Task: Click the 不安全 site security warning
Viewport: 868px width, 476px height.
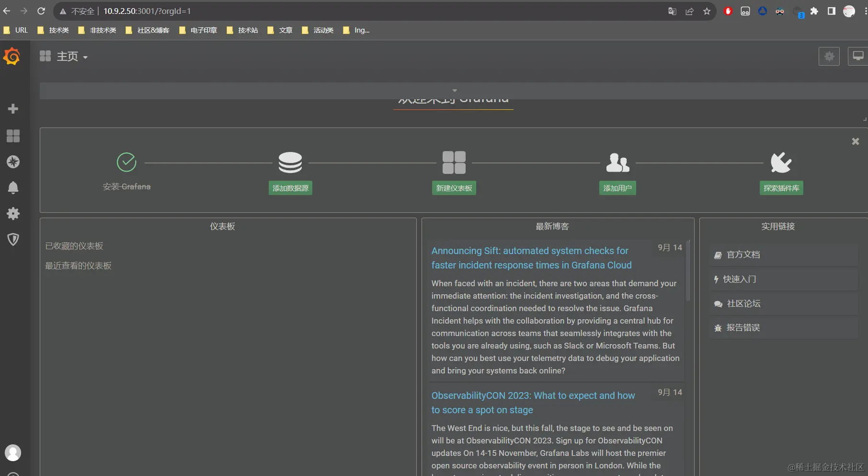Action: (77, 11)
